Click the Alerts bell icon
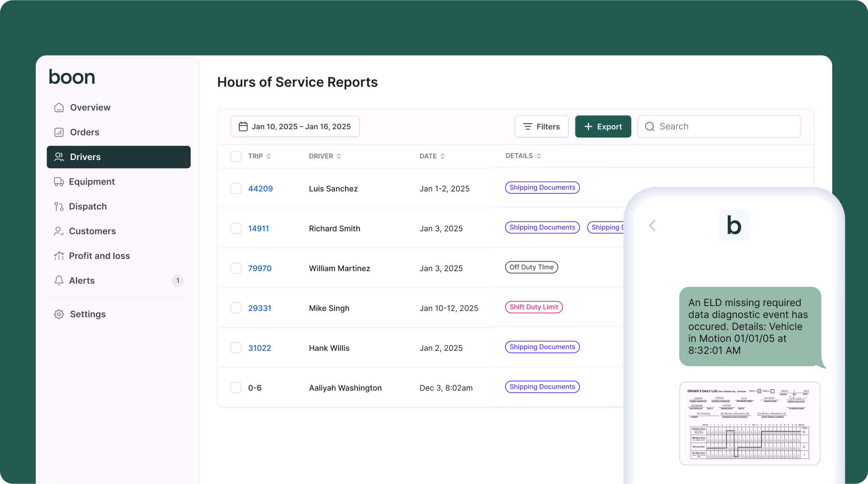 click(x=59, y=280)
